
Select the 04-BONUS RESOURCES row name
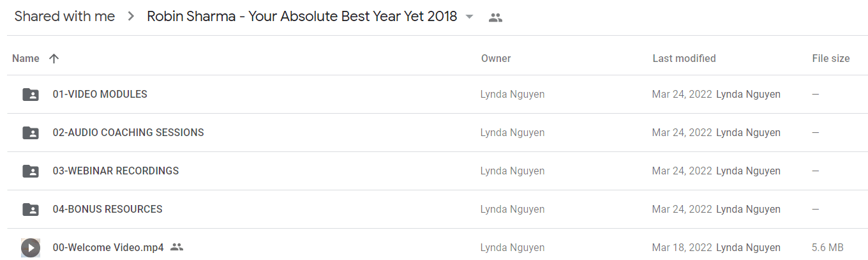pos(107,210)
